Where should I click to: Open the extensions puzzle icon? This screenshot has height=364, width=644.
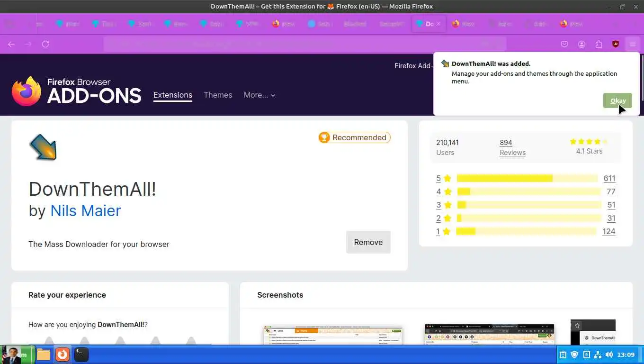[599, 44]
